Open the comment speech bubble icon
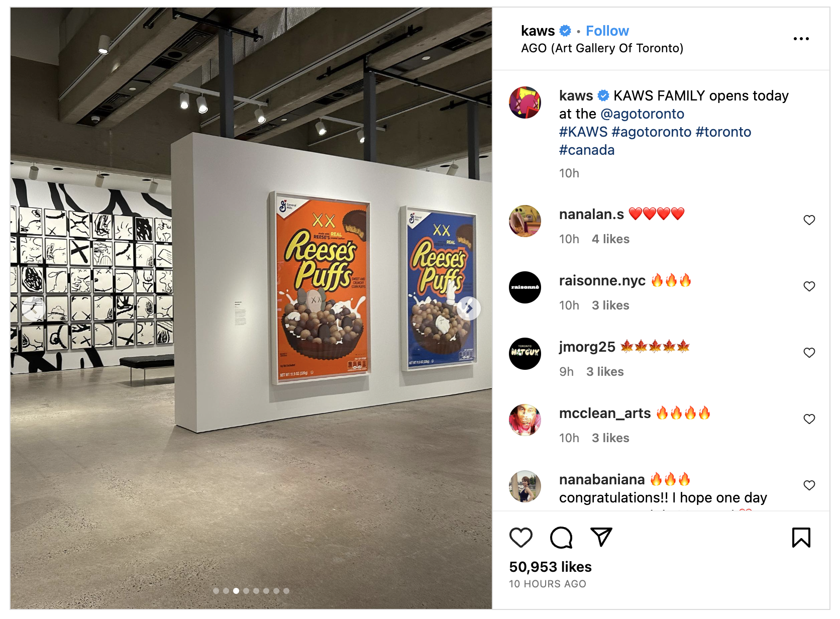 click(561, 538)
